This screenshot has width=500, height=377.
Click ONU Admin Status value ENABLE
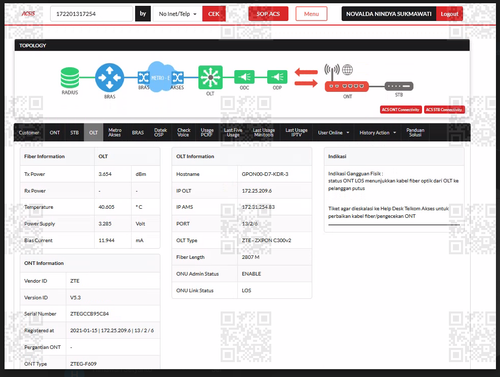click(x=251, y=274)
